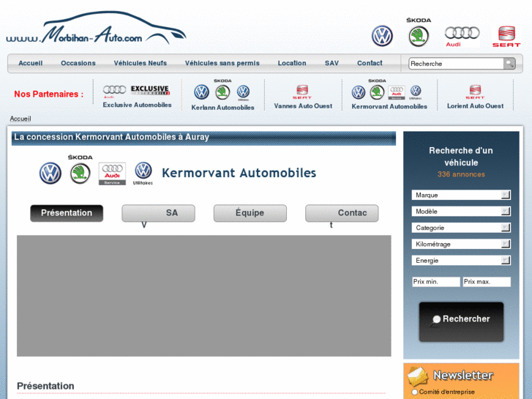Image resolution: width=532 pixels, height=399 pixels.
Task: Click large Audi Service logo beside title
Action: click(112, 174)
